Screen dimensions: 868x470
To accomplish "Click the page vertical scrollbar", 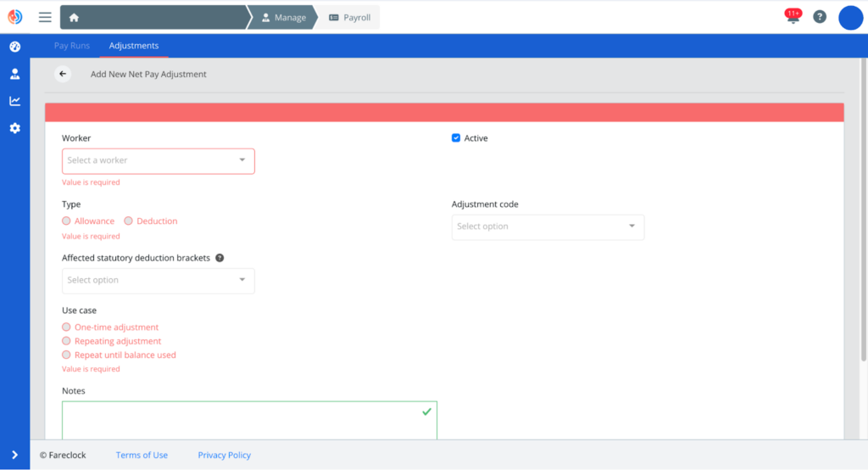I will (x=864, y=210).
